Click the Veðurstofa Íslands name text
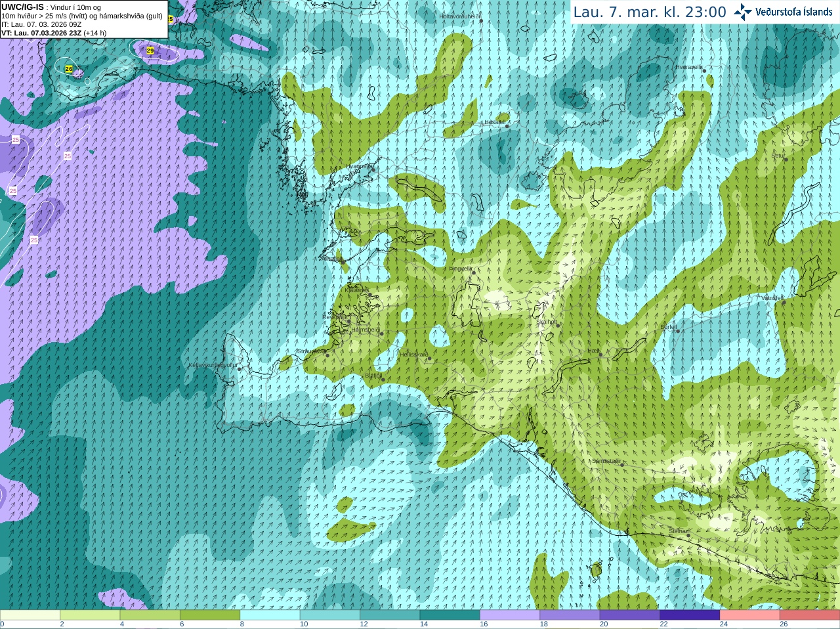Image resolution: width=840 pixels, height=629 pixels. pyautogui.click(x=793, y=12)
